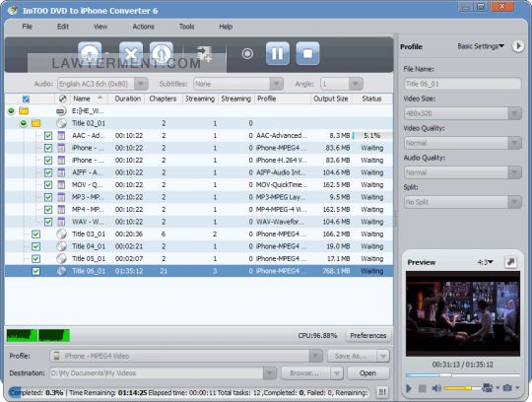The height and width of the screenshot is (402, 532).
Task: Stop the preview playback
Action: [422, 388]
